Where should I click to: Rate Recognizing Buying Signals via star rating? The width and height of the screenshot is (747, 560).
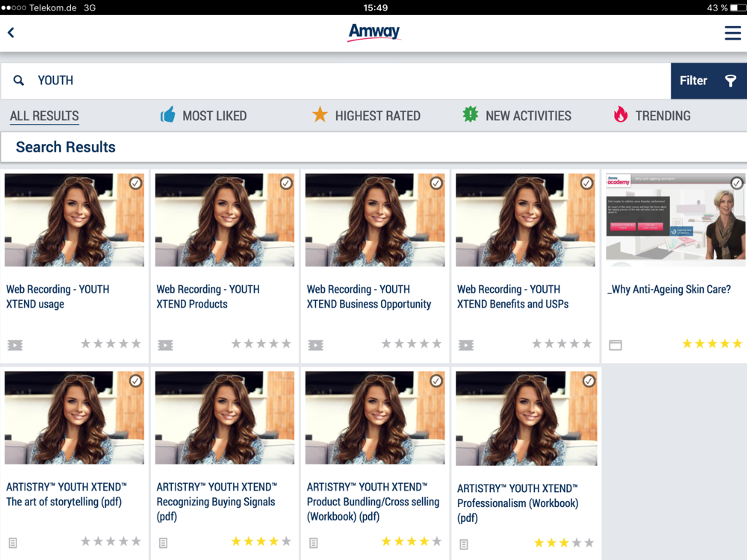coord(261,541)
